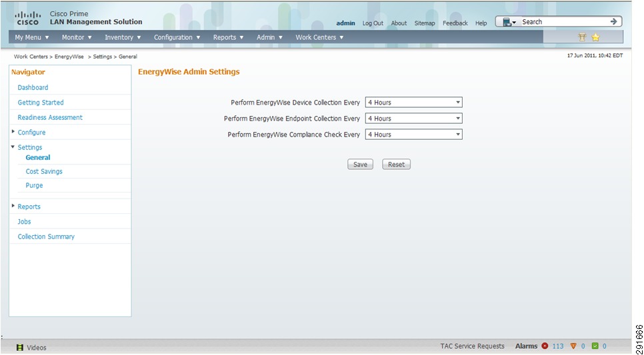Click the green alarms icon
Screen dimensions: 644x355
tap(595, 346)
